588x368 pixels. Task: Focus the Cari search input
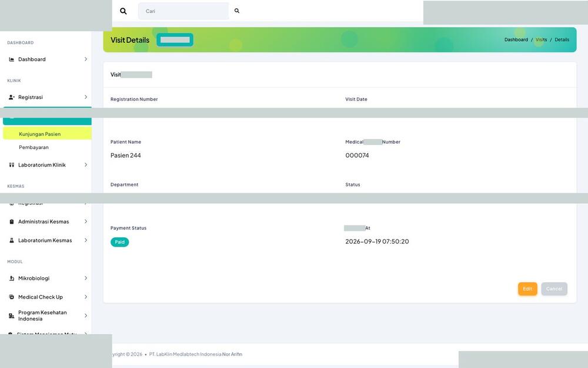click(x=183, y=11)
